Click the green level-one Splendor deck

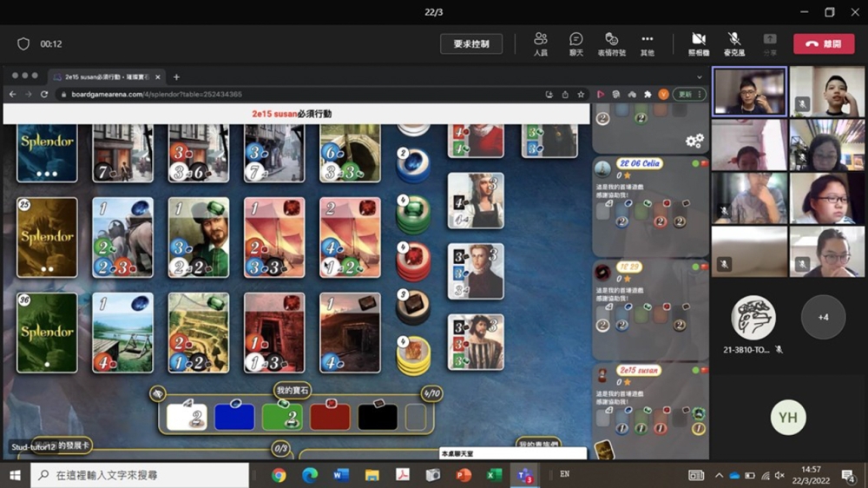47,333
